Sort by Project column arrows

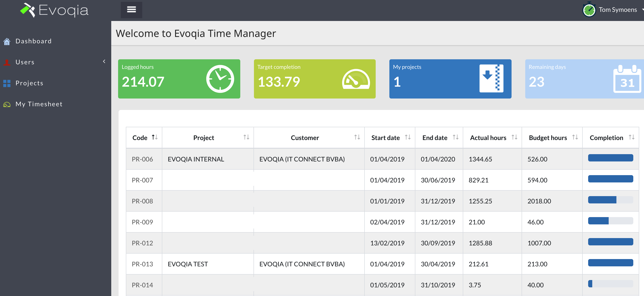click(x=246, y=137)
